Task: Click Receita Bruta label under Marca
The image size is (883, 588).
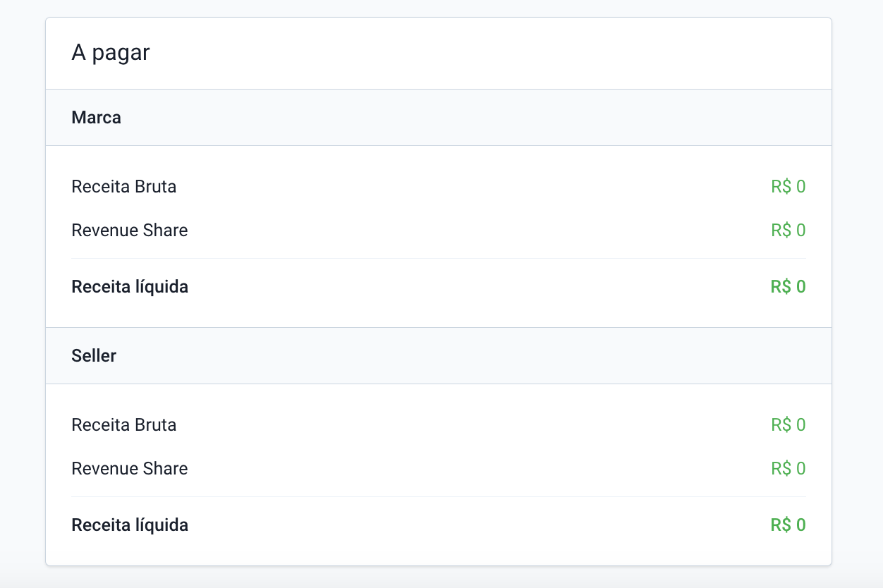Action: (124, 187)
